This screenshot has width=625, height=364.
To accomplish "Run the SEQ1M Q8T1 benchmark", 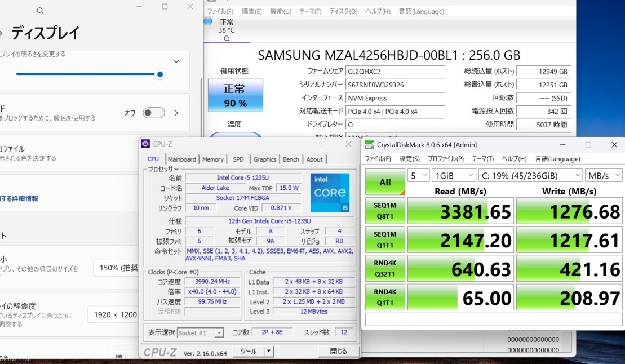I will click(x=385, y=210).
